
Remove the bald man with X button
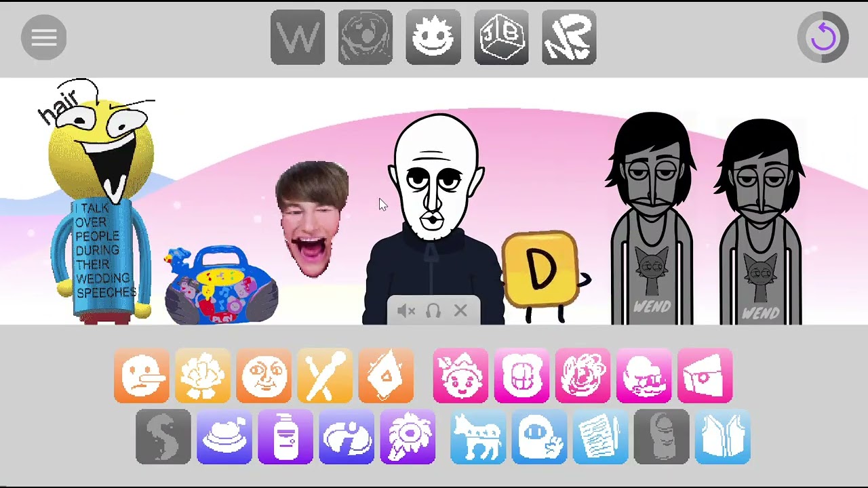coord(460,311)
